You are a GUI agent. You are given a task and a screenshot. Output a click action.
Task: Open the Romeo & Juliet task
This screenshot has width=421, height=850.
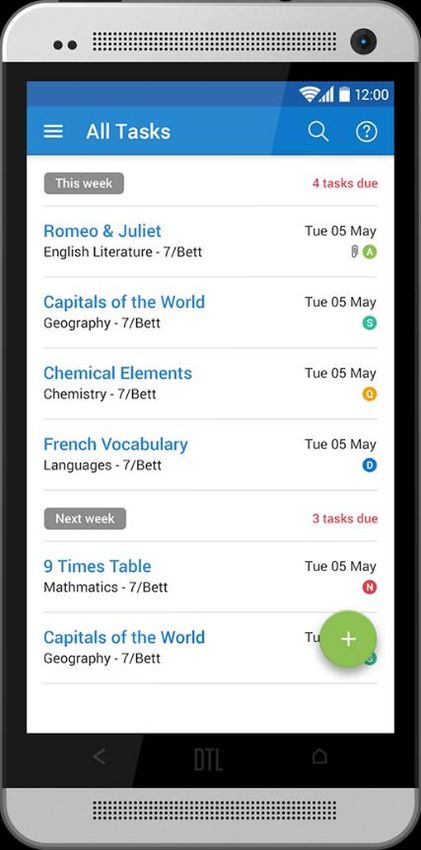tap(210, 241)
